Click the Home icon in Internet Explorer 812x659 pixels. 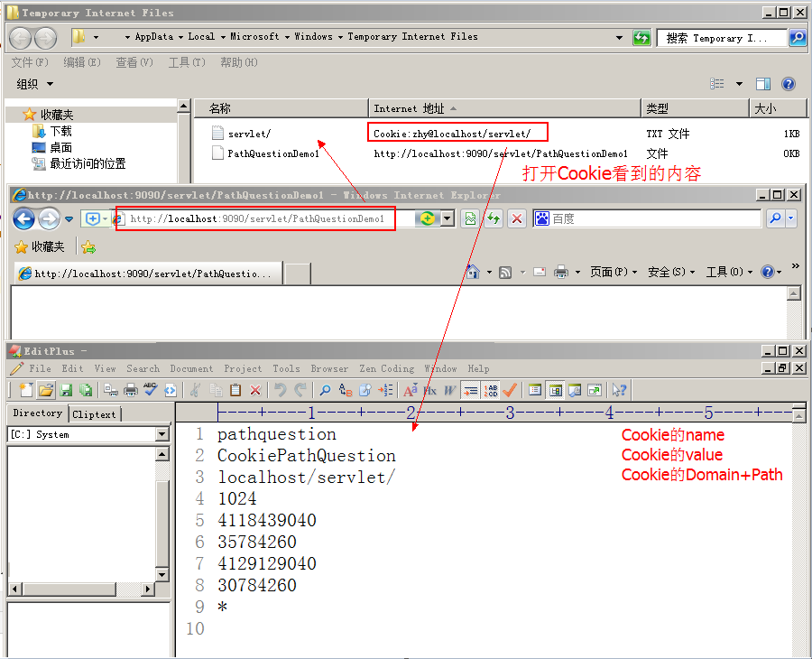(473, 272)
